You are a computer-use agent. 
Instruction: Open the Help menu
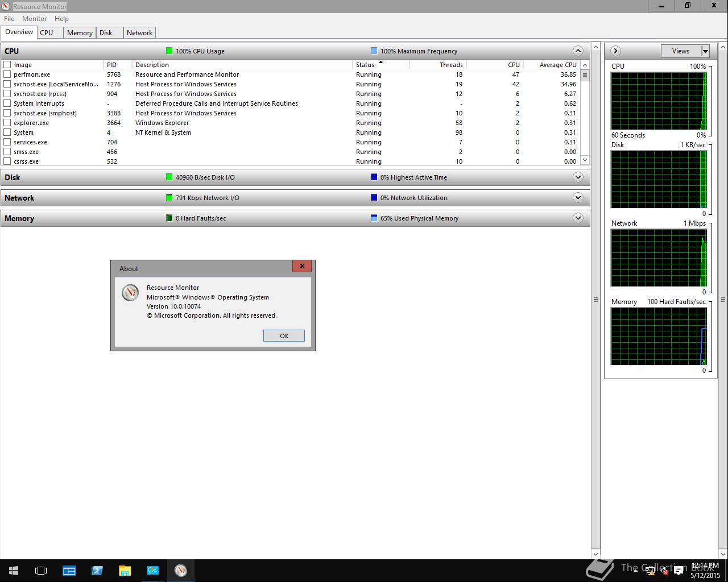click(61, 19)
